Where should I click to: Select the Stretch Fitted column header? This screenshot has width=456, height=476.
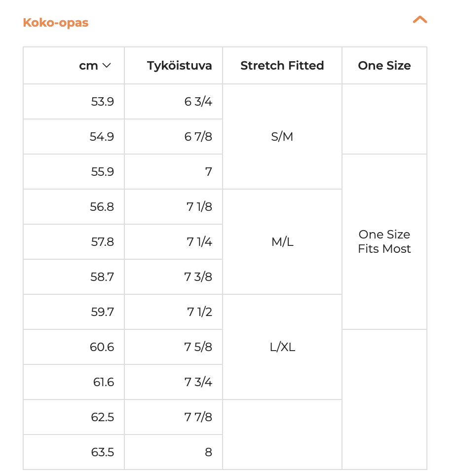pos(282,66)
